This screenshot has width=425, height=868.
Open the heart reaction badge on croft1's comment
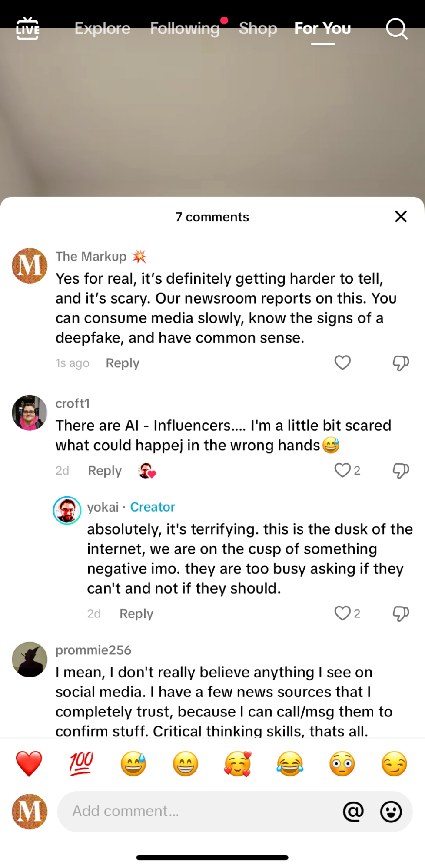tap(147, 470)
